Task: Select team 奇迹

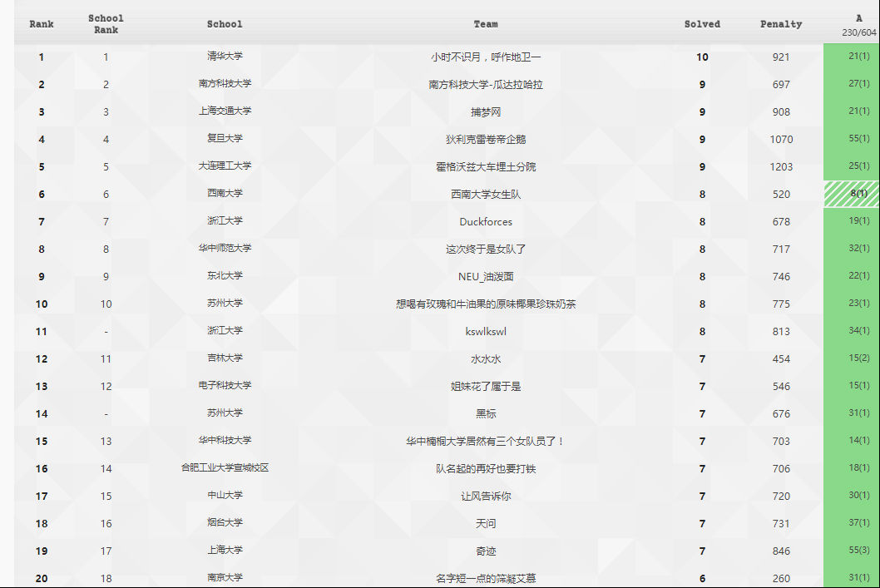Action: point(486,551)
